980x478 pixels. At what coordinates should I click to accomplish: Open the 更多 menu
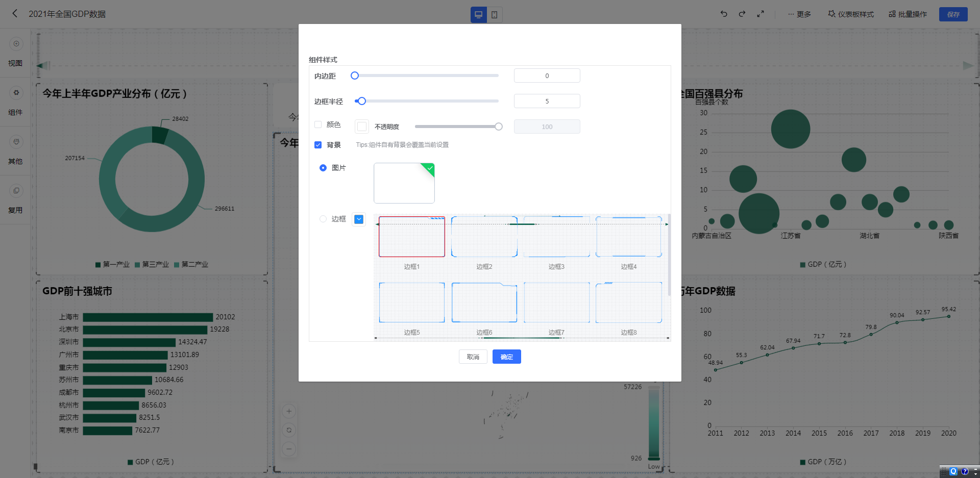(x=799, y=14)
